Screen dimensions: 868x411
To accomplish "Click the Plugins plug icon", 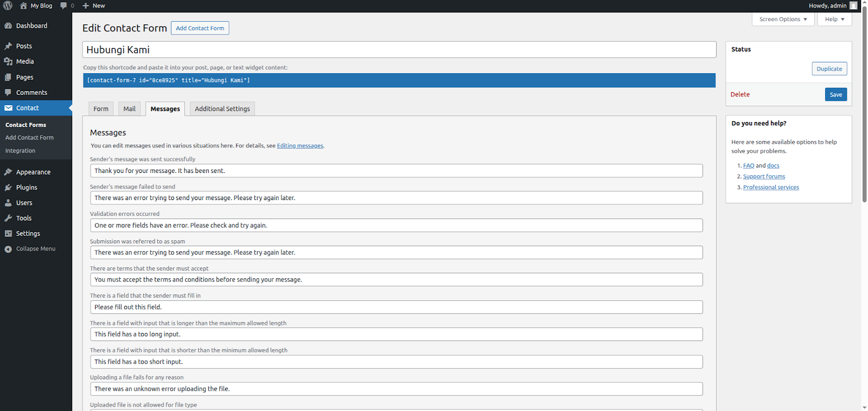I will 8,188.
